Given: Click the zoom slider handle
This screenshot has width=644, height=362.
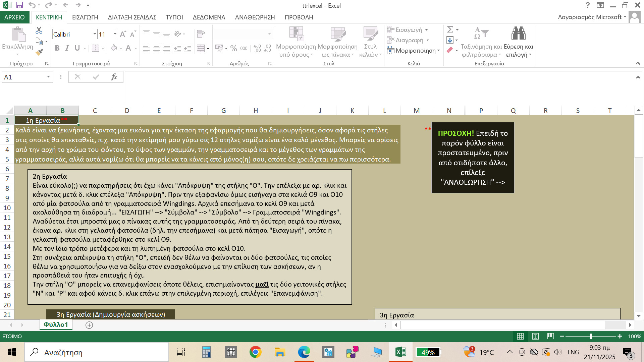Looking at the screenshot, I should coord(591,336).
